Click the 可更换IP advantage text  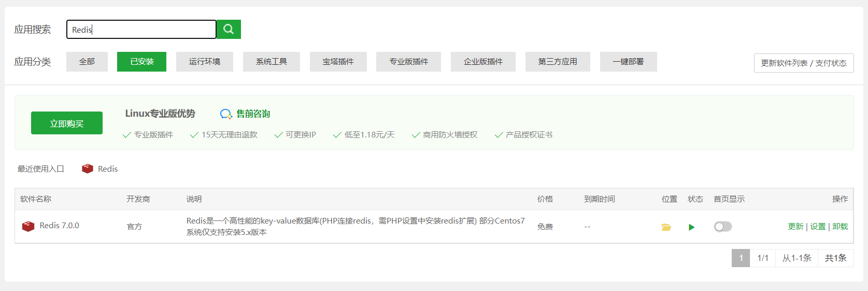(301, 135)
